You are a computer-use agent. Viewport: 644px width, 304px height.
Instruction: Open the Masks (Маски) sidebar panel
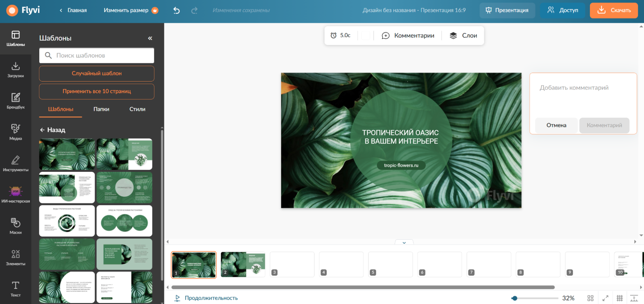point(15,226)
